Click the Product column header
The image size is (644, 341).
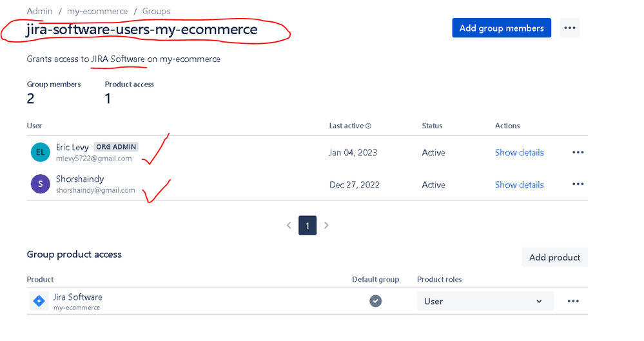[x=40, y=279]
